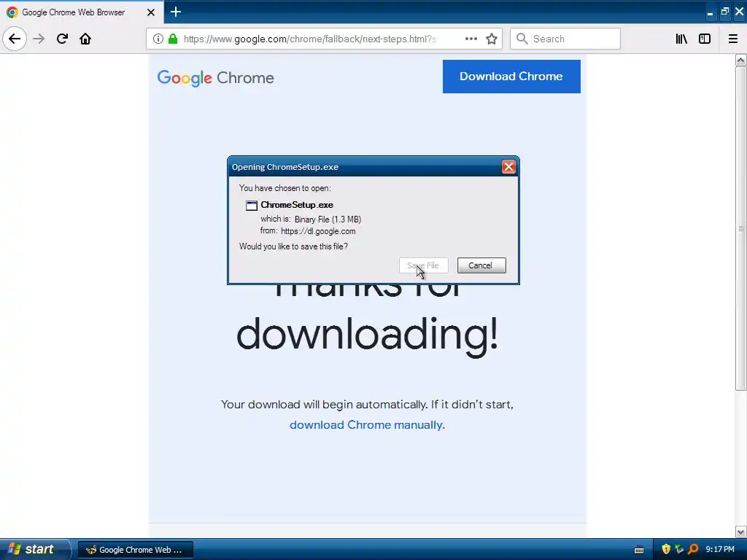The width and height of the screenshot is (747, 560).
Task: Close the Google Chrome Web Browser tab
Action: [x=150, y=12]
